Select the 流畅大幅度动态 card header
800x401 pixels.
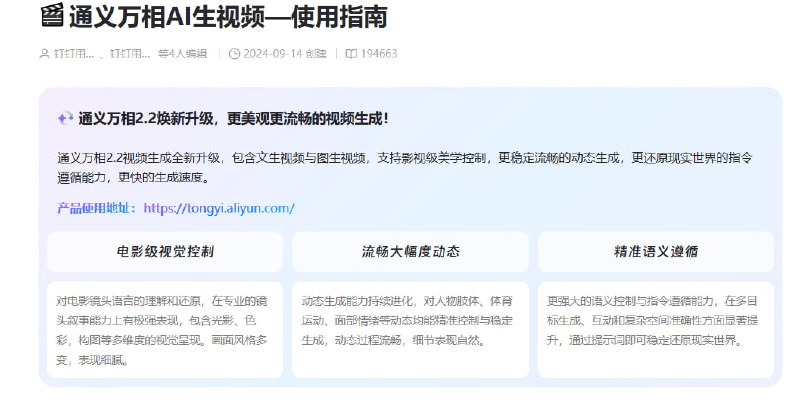410,252
